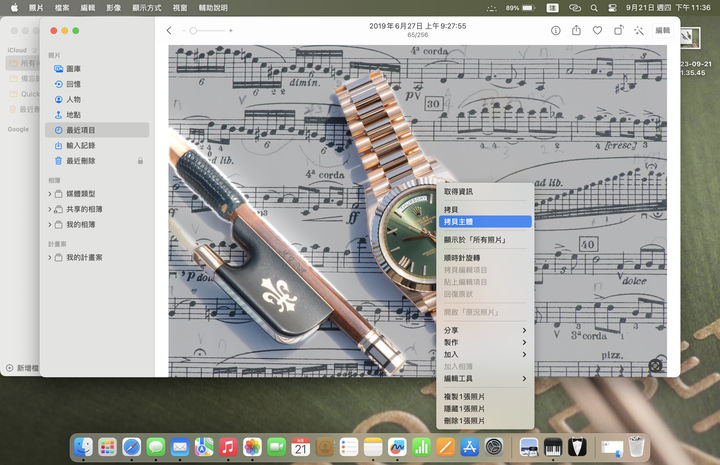The width and height of the screenshot is (720, 465).
Task: Open 回憶 in the sidebar
Action: [97, 84]
